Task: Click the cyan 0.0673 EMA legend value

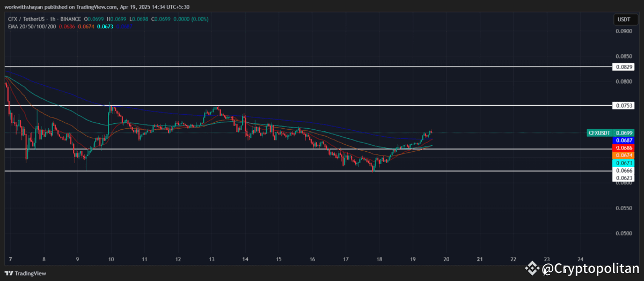Action: click(x=105, y=26)
